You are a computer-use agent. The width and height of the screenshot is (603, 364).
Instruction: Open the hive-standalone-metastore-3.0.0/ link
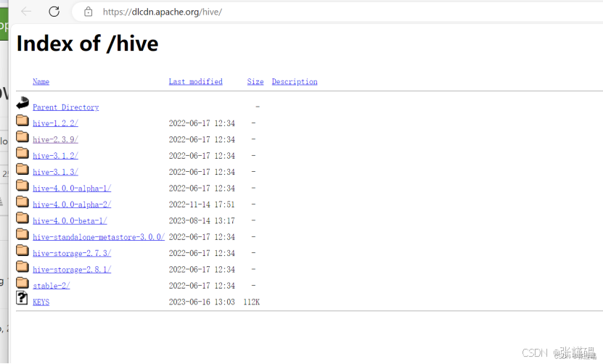click(99, 237)
